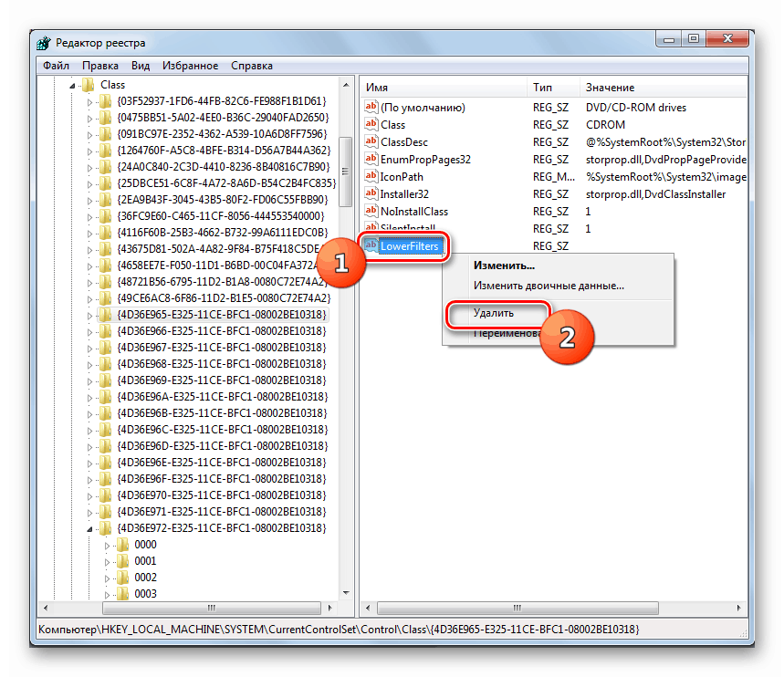Screen dimensions: 784x677
Task: Click folder icon of {091BC97E-2352-4362-A539-10A6D8FF7596}
Action: point(105,134)
